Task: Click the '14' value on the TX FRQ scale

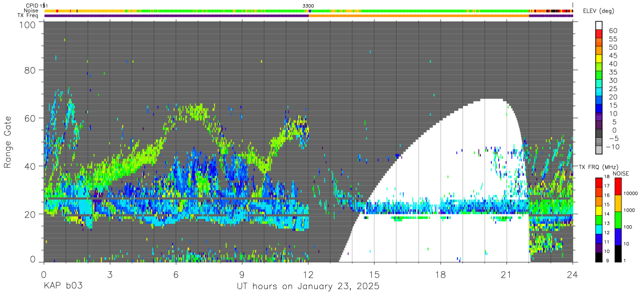Action: (608, 214)
